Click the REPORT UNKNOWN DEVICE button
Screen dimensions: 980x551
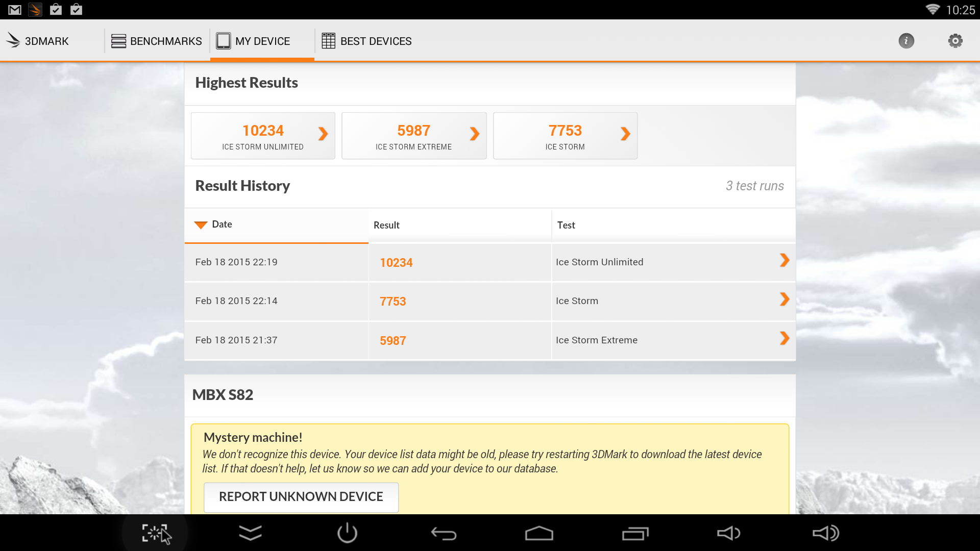click(x=301, y=497)
